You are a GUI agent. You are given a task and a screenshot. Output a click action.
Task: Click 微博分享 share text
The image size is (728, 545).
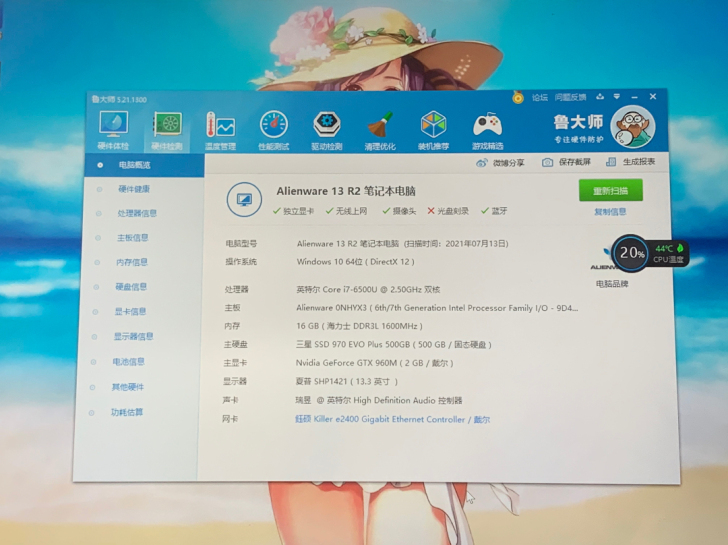pyautogui.click(x=508, y=163)
